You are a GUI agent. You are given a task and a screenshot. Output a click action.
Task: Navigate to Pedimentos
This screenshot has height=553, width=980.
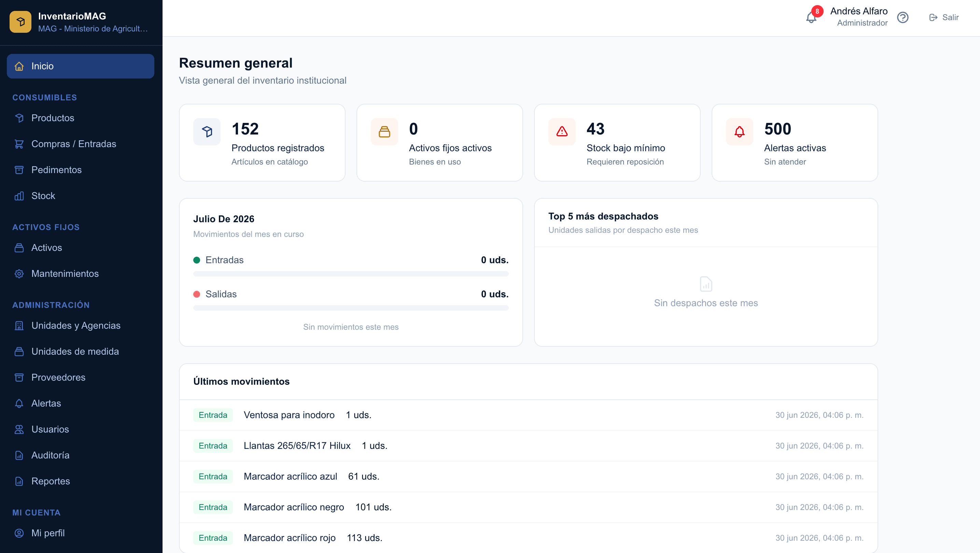tap(81, 170)
